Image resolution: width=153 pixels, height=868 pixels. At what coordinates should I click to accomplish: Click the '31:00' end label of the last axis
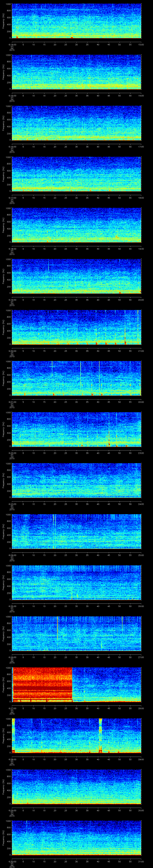(x=141, y=861)
